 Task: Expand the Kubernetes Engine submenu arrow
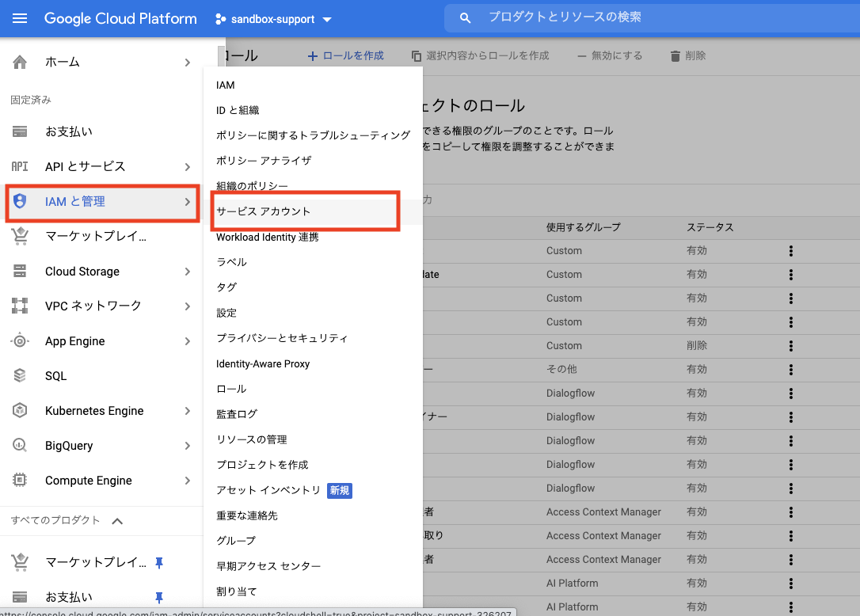click(x=188, y=411)
